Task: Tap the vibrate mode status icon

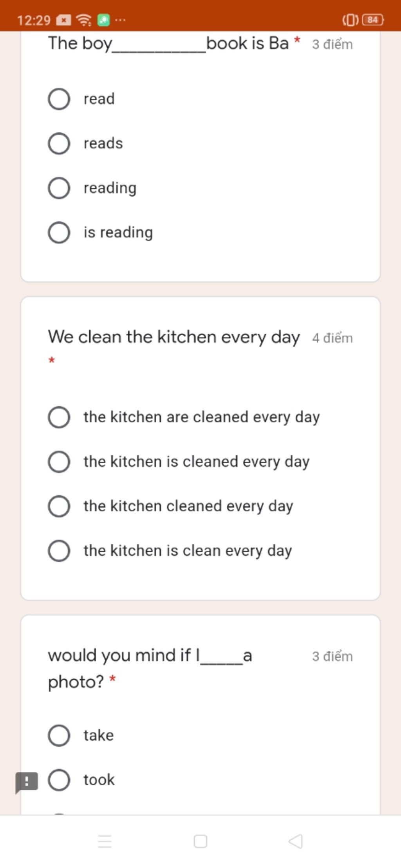Action: [350, 20]
